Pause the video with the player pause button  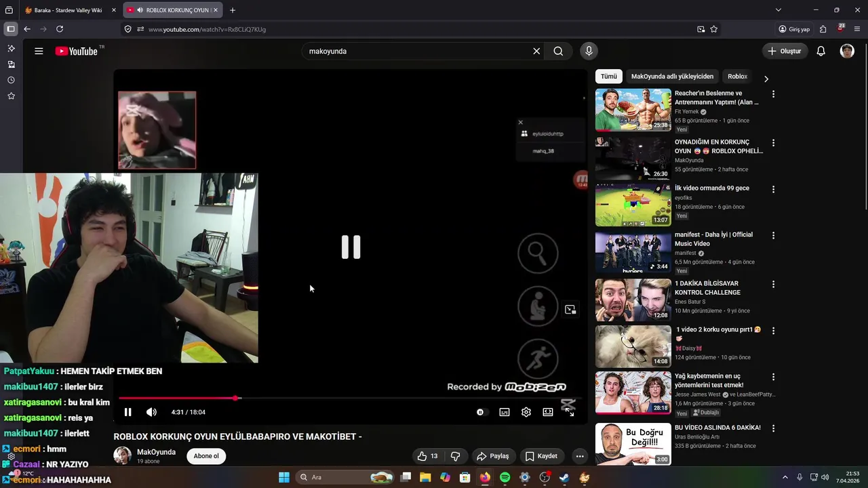(127, 412)
